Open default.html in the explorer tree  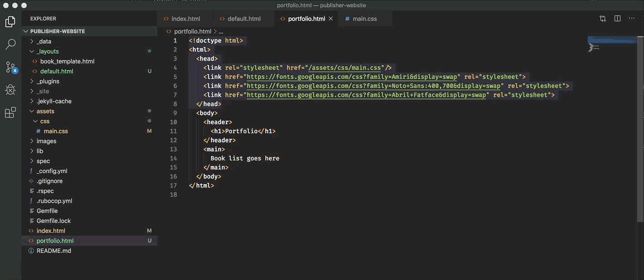[x=89, y=71]
